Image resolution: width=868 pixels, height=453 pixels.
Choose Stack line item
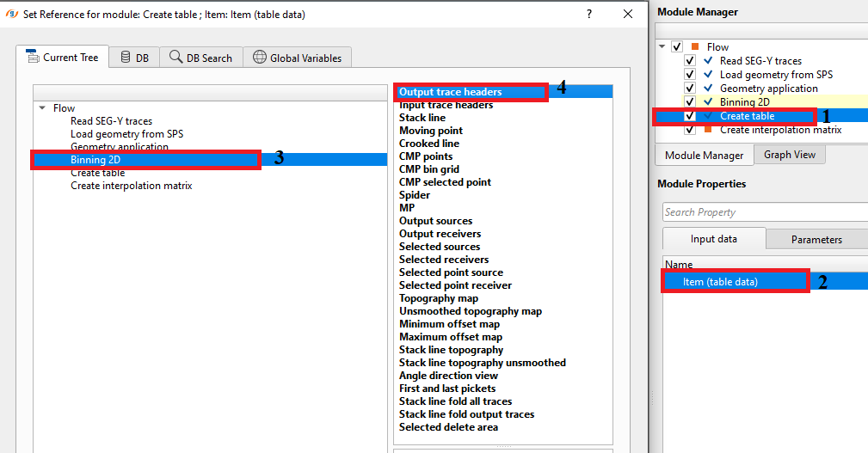click(422, 118)
